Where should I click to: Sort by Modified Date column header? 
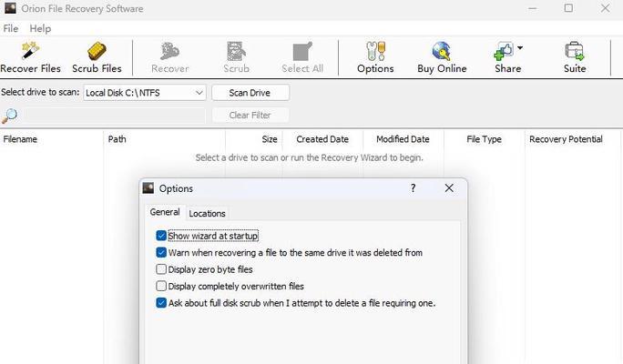click(403, 139)
